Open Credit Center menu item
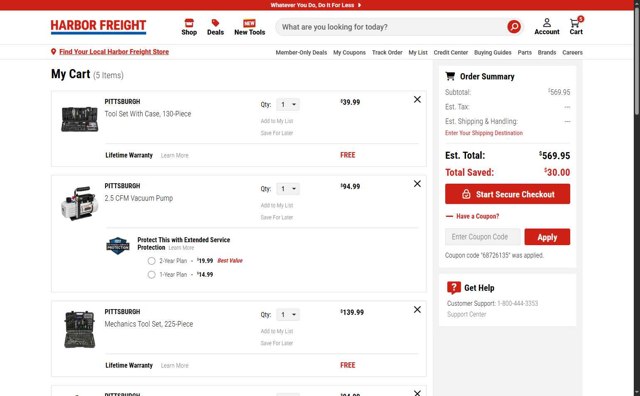 (451, 53)
